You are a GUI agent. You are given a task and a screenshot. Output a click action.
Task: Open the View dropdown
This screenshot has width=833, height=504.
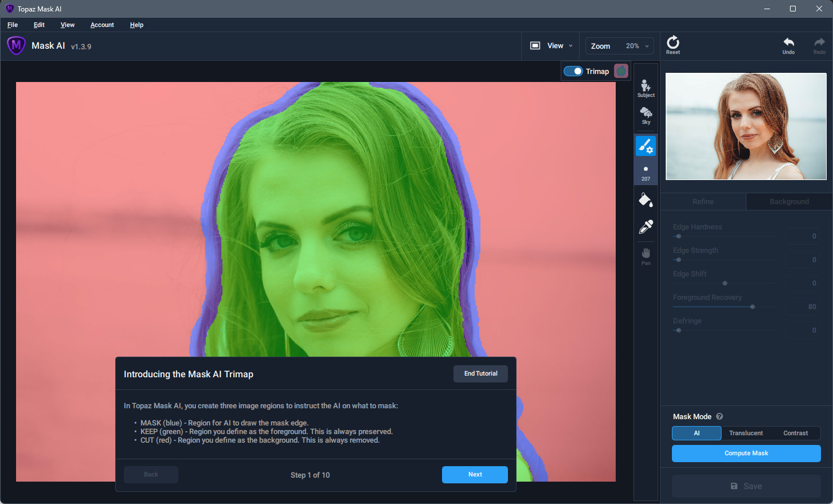[x=551, y=46]
